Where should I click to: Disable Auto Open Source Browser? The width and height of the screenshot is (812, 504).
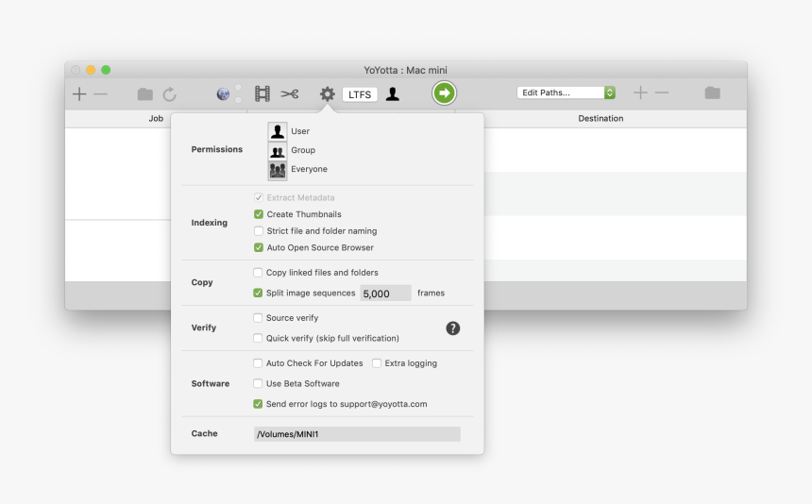(259, 248)
